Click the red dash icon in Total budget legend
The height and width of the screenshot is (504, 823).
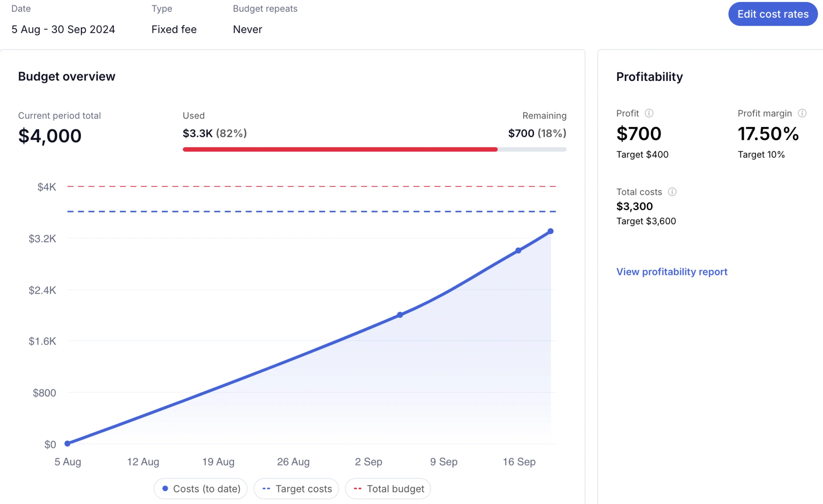pyautogui.click(x=357, y=488)
